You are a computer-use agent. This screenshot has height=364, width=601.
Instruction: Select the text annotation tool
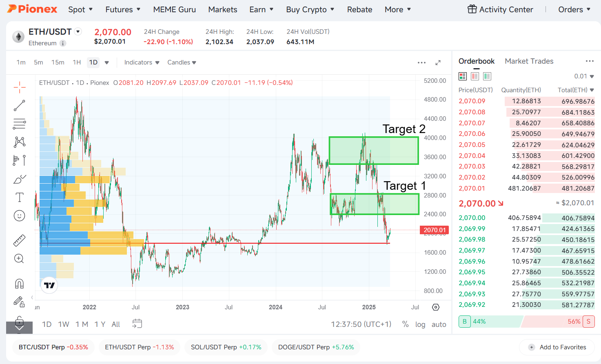click(x=19, y=198)
